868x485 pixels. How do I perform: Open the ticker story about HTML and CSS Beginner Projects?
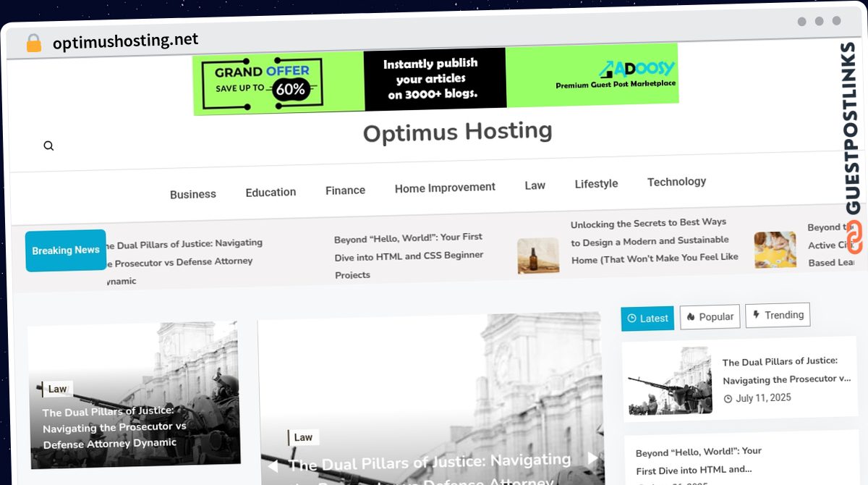[x=409, y=256]
